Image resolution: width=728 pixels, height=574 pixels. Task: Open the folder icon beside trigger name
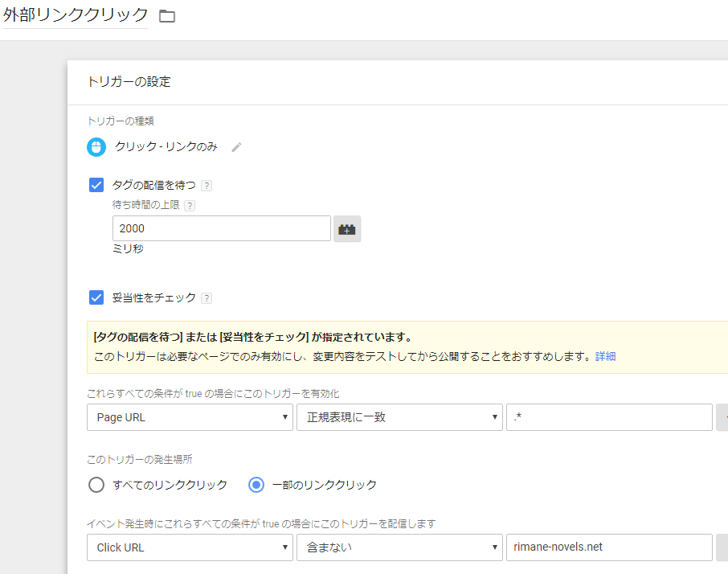coord(167,16)
